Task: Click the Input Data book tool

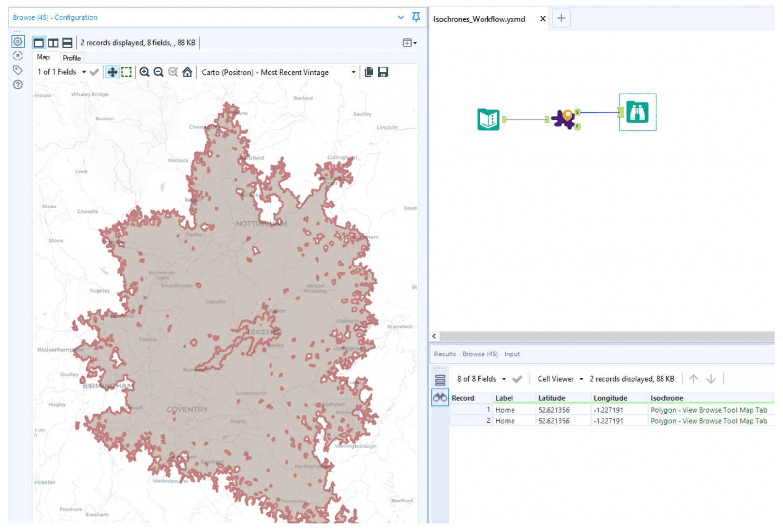Action: click(x=488, y=119)
